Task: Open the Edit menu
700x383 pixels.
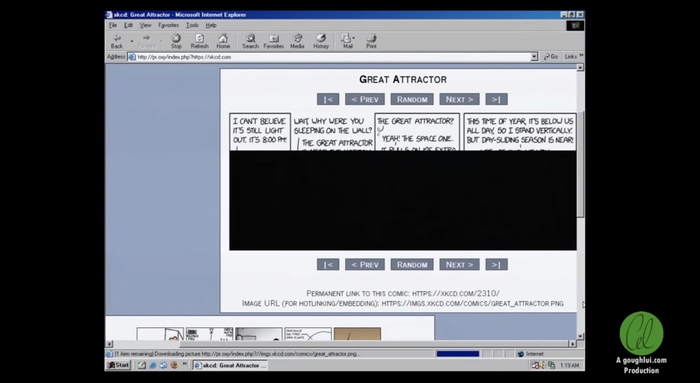Action: click(129, 25)
